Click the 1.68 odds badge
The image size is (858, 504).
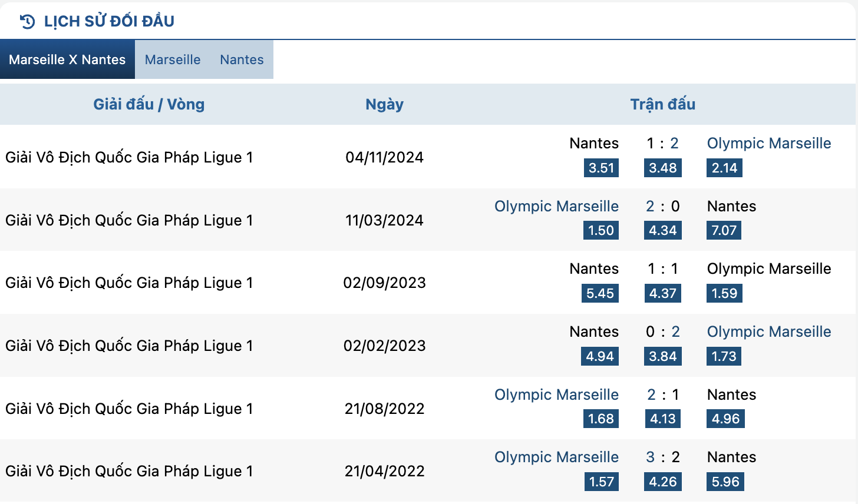coord(601,419)
